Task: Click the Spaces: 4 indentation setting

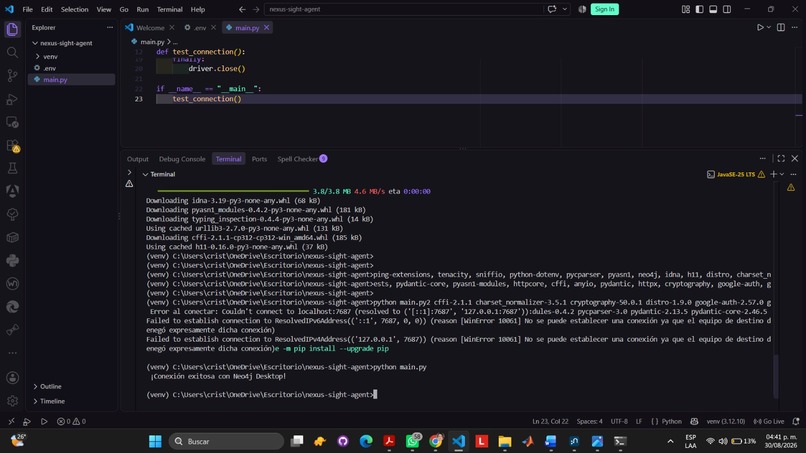Action: coord(589,421)
